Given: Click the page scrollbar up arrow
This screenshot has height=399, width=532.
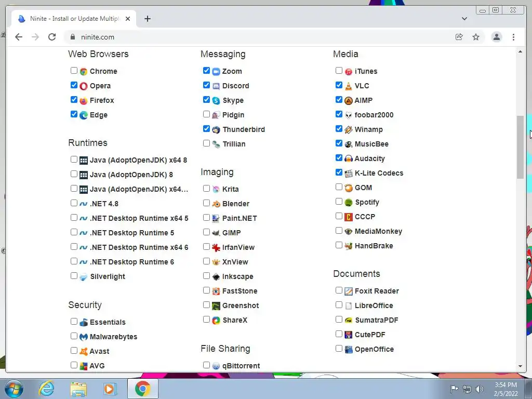Looking at the screenshot, I should [520, 51].
